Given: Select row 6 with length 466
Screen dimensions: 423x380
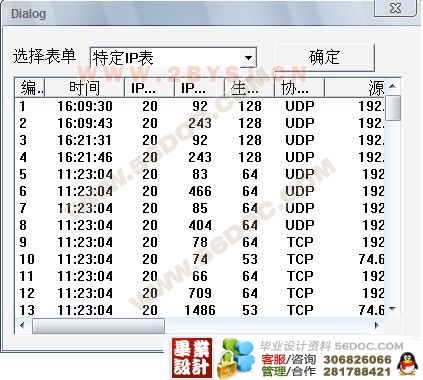Looking at the screenshot, I should coord(200,191).
